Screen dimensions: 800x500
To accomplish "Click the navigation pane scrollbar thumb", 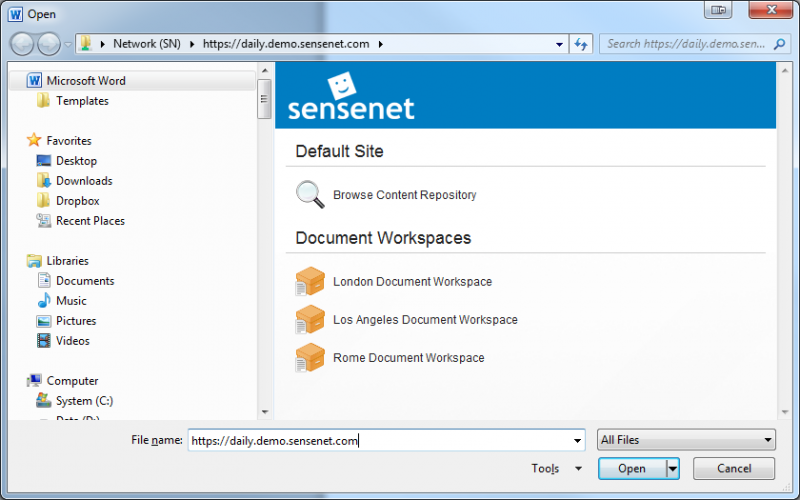I will tap(264, 99).
